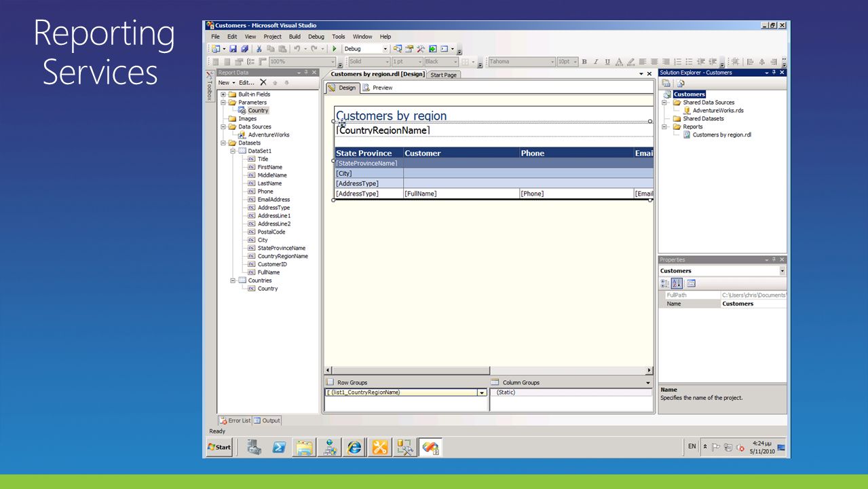Image resolution: width=868 pixels, height=489 pixels.
Task: Open the list1_CountryRegionName row group dropdown
Action: [483, 393]
